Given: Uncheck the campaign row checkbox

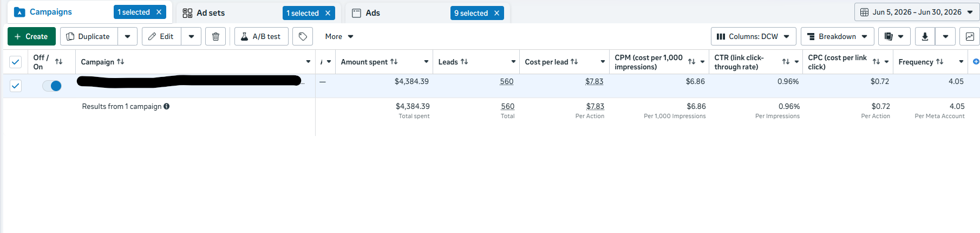Looking at the screenshot, I should [x=16, y=86].
